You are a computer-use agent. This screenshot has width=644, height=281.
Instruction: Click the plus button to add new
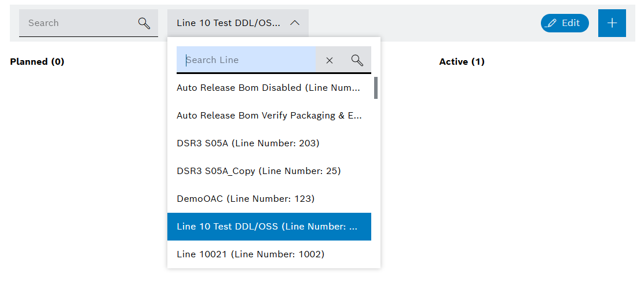pos(612,23)
